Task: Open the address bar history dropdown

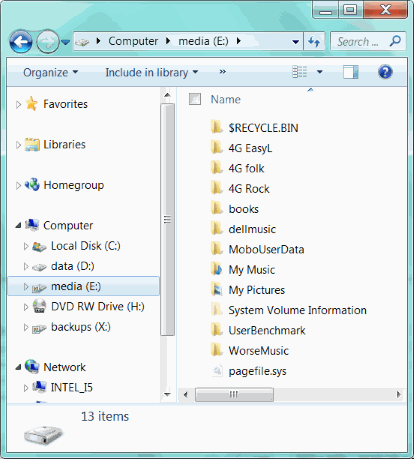Action: coord(295,42)
